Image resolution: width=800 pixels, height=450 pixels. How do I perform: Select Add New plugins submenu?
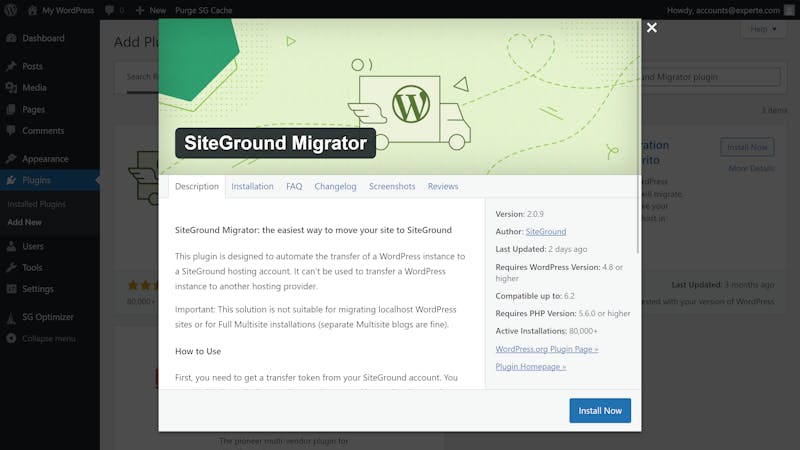pyautogui.click(x=24, y=222)
